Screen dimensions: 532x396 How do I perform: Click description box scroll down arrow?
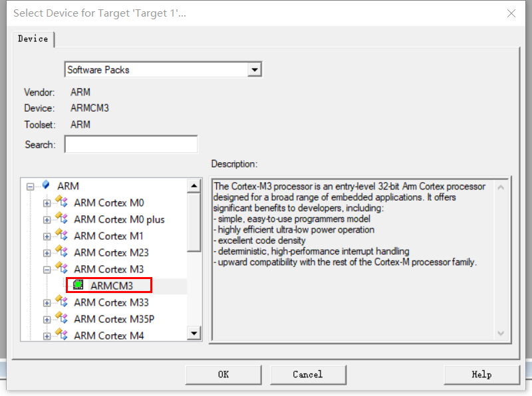(501, 333)
